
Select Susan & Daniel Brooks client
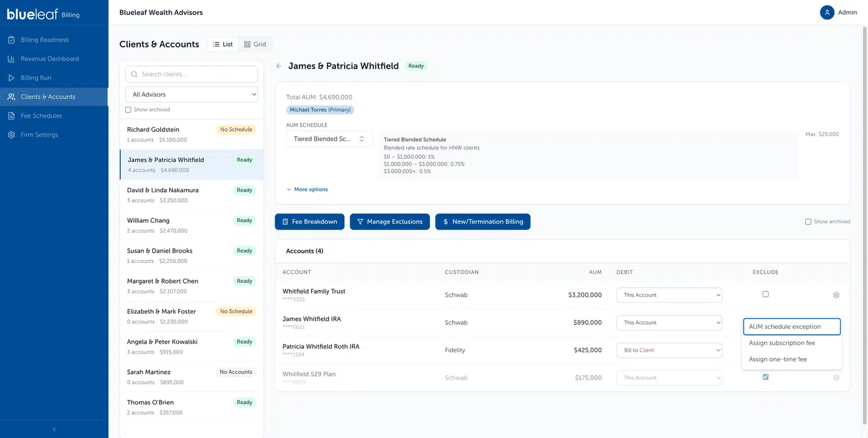[192, 256]
